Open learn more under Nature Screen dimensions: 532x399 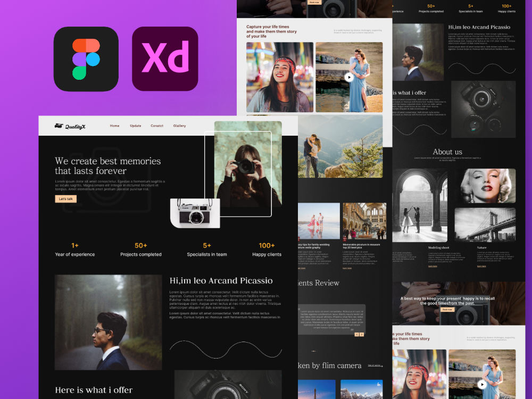(481, 266)
